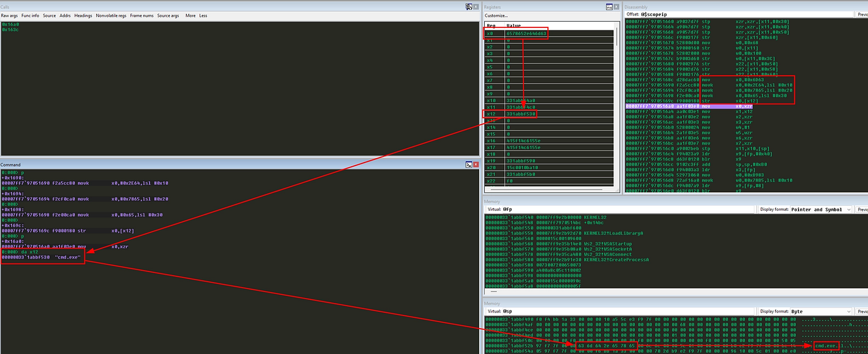Toggle Frame nums in Calls toolbar
This screenshot has height=354, width=868.
tap(142, 15)
